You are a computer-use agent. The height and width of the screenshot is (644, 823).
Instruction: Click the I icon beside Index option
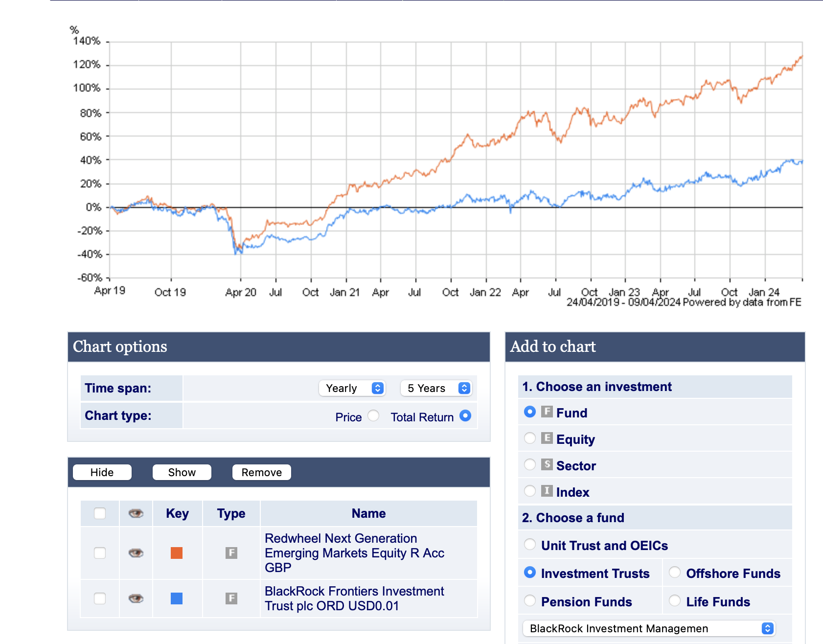(547, 491)
